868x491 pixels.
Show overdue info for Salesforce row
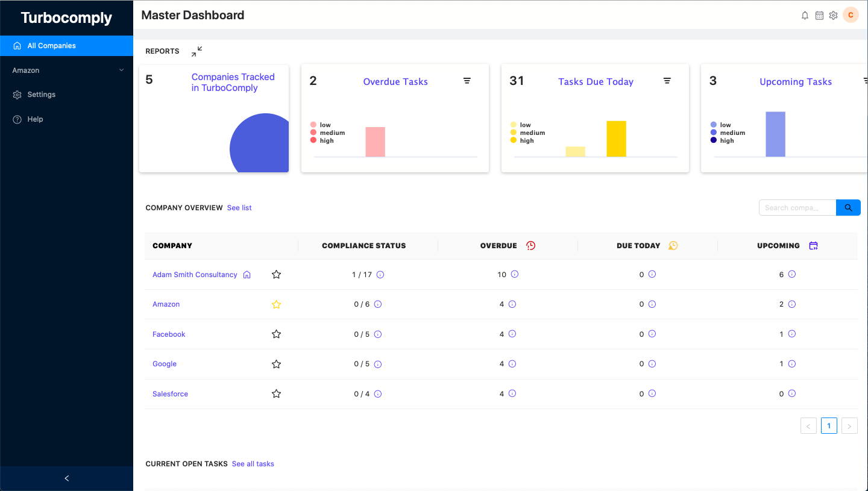click(512, 393)
